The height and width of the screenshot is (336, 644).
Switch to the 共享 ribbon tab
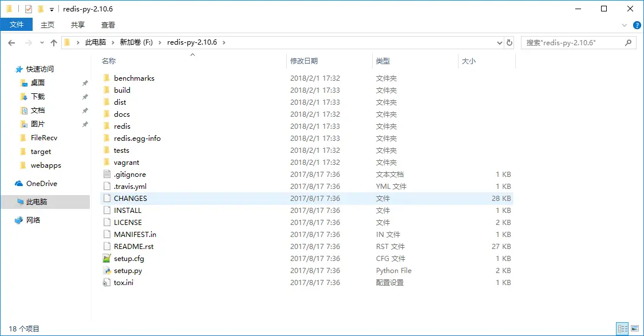(x=78, y=25)
